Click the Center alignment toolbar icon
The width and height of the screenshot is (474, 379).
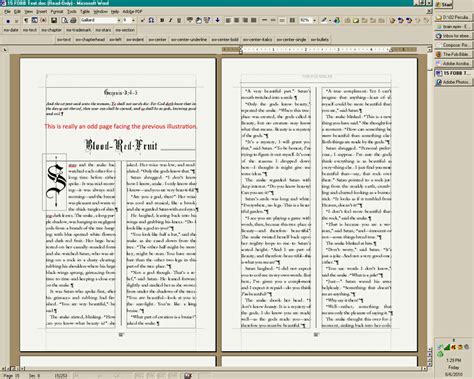(236, 20)
